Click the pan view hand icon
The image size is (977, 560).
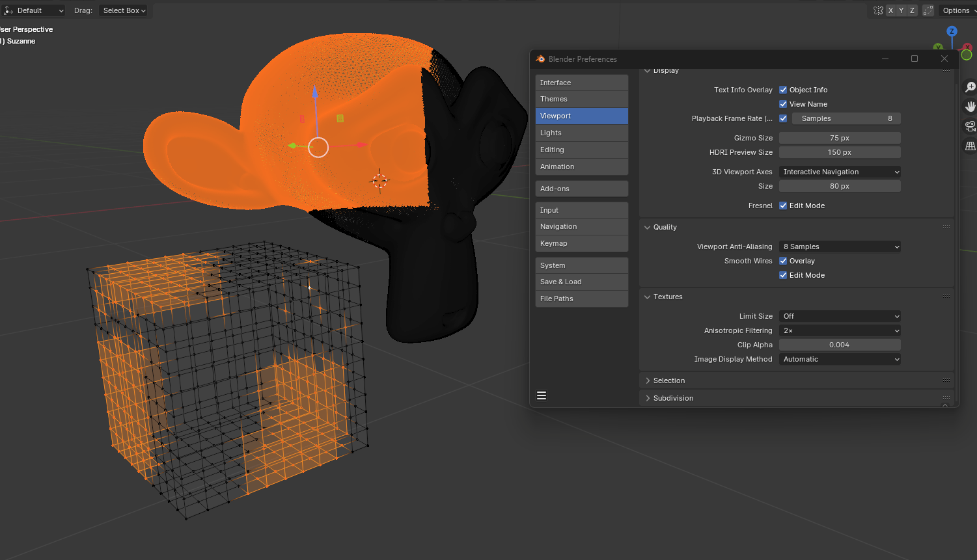pyautogui.click(x=970, y=107)
